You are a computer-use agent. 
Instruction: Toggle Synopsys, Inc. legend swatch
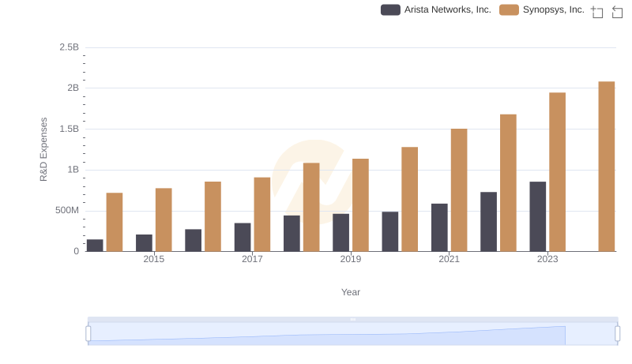tap(509, 9)
